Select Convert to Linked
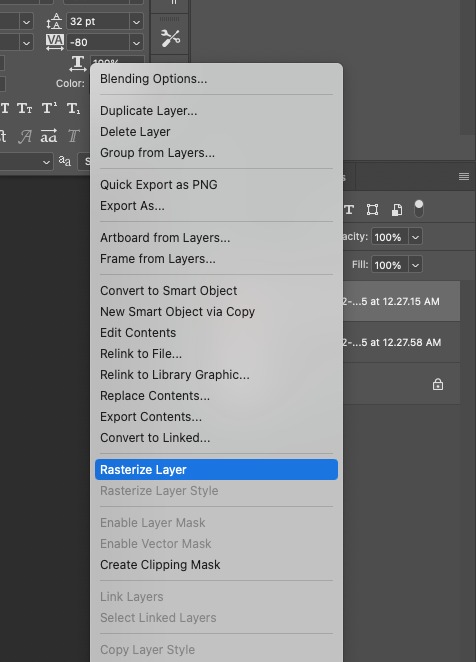476x662 pixels. pos(216,438)
